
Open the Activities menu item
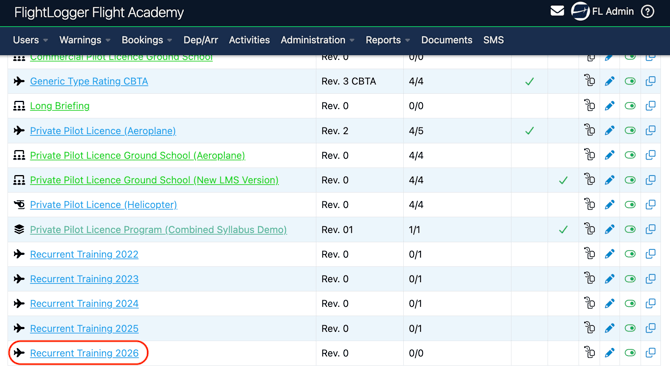tap(249, 40)
